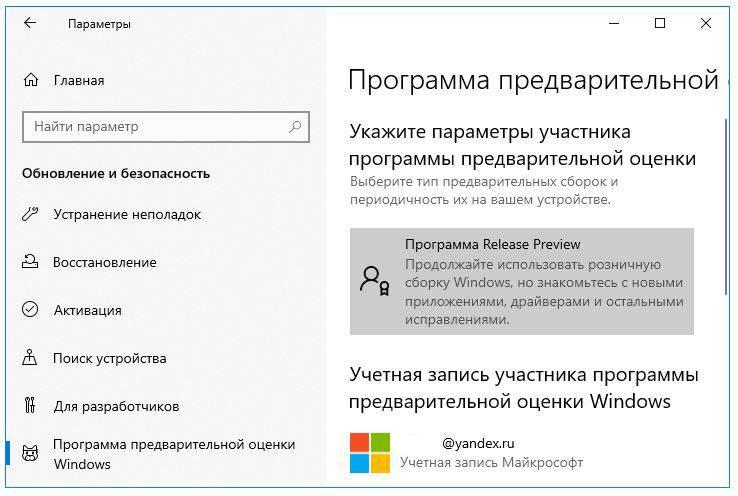
Task: Click the Для разработчиков tools icon
Action: click(x=30, y=405)
